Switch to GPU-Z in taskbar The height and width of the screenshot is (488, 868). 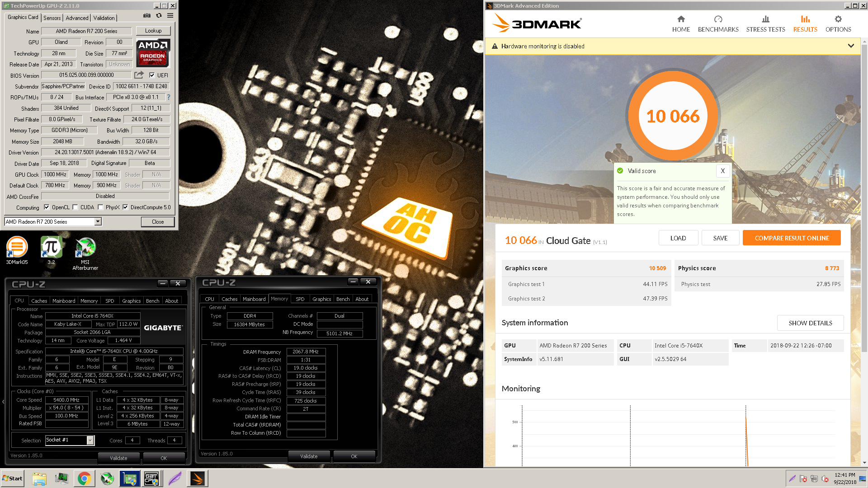click(x=130, y=479)
